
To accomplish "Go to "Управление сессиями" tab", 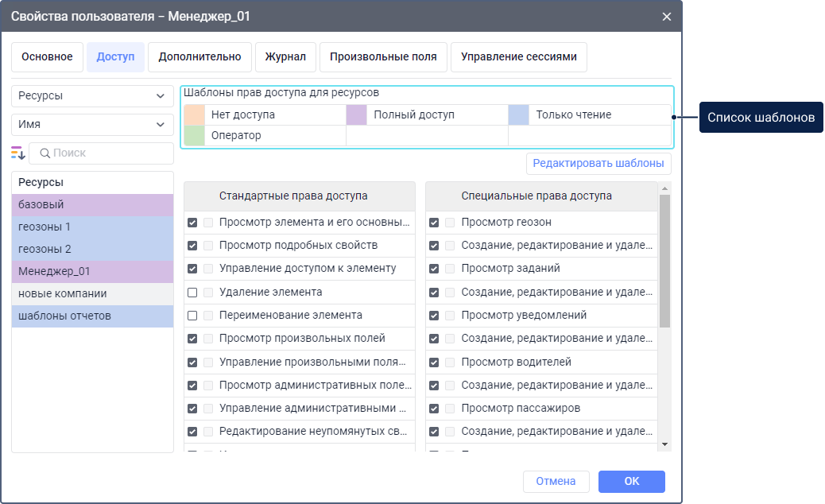I will tap(518, 57).
